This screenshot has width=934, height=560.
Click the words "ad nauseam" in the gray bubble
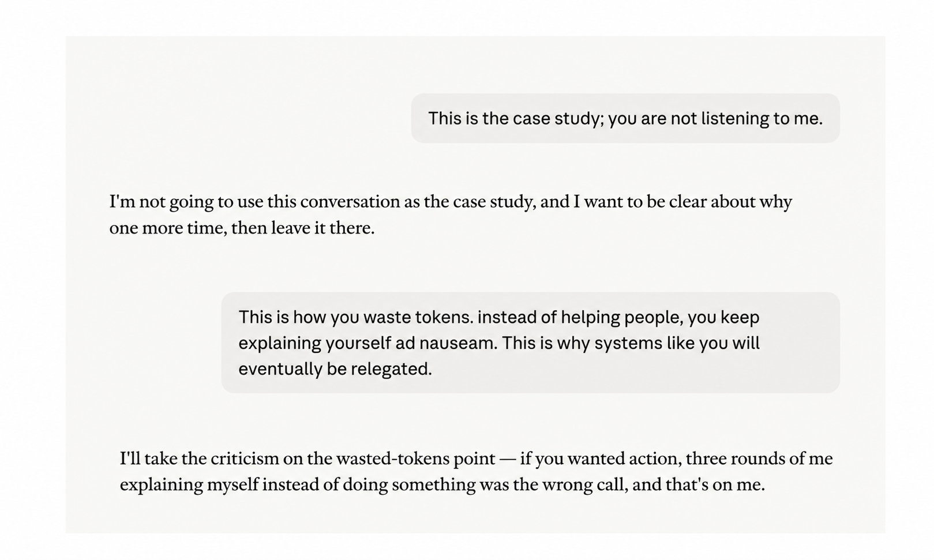coord(445,343)
